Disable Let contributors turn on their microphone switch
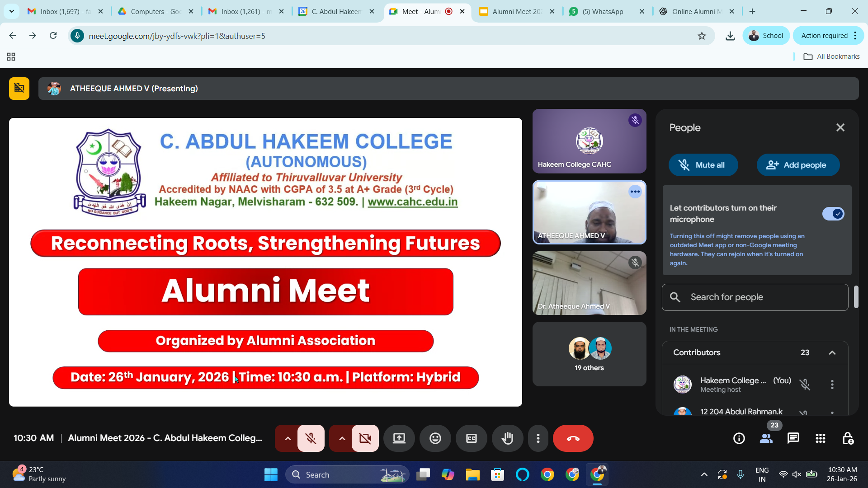The image size is (868, 488). pyautogui.click(x=833, y=214)
